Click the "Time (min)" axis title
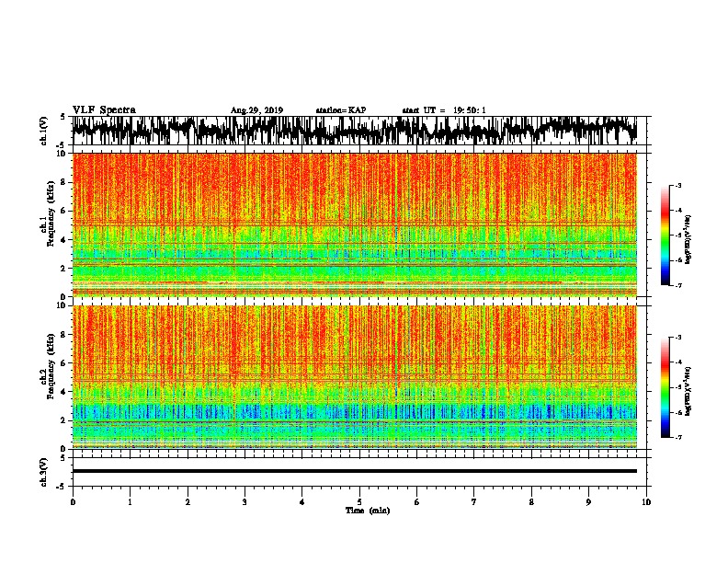The image size is (728, 563). coord(368,511)
